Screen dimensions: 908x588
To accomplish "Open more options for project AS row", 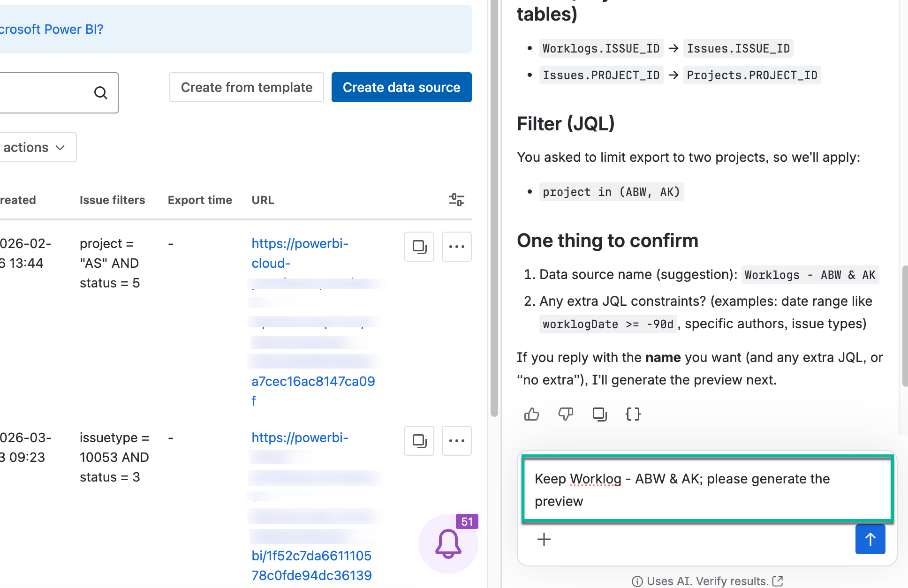I will coord(457,247).
